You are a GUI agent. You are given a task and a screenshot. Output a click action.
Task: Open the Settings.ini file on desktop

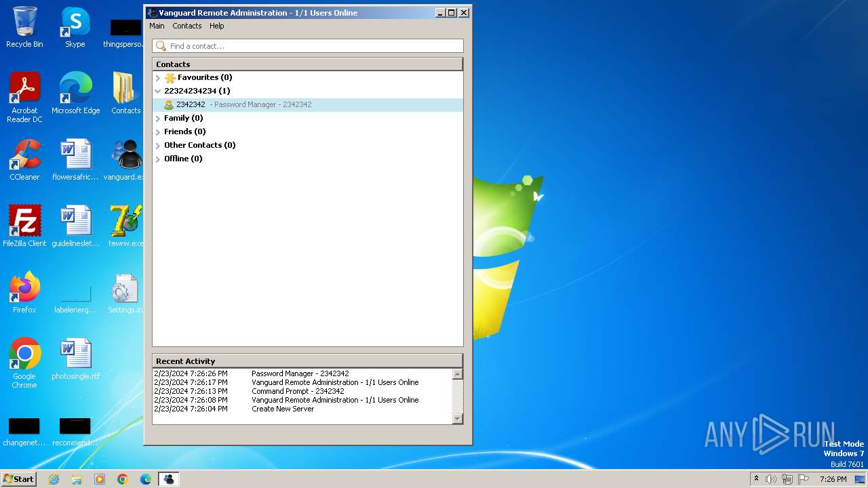point(126,293)
